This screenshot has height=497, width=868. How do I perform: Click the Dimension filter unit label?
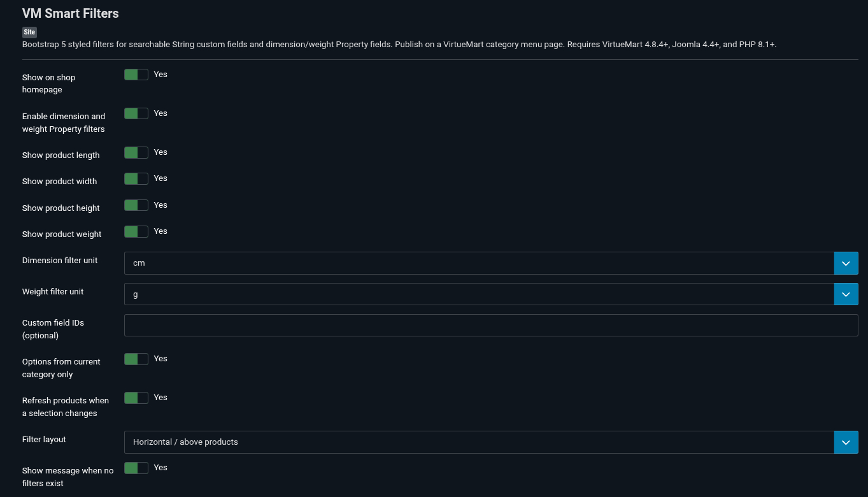(60, 260)
